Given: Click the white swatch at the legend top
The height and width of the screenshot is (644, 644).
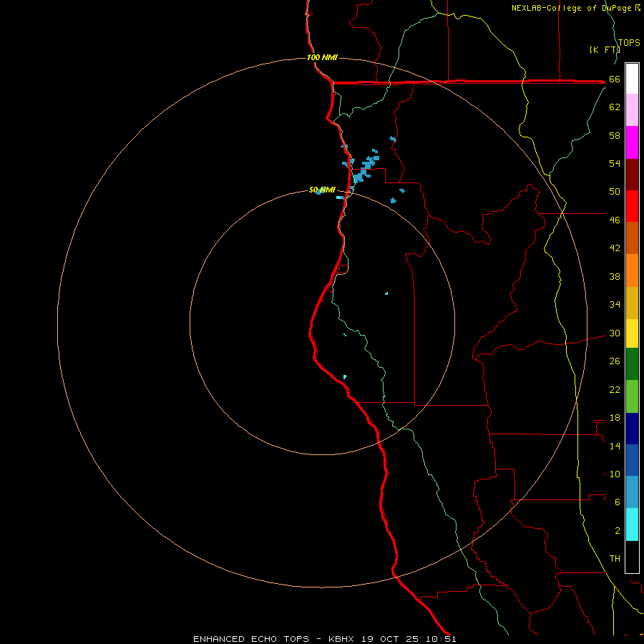Looking at the screenshot, I should coord(632,79).
